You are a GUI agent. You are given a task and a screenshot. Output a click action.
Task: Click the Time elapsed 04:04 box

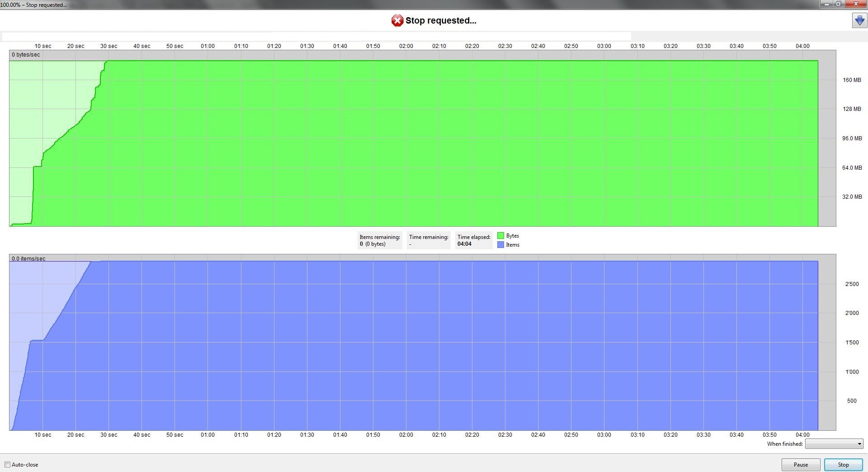[x=474, y=240]
